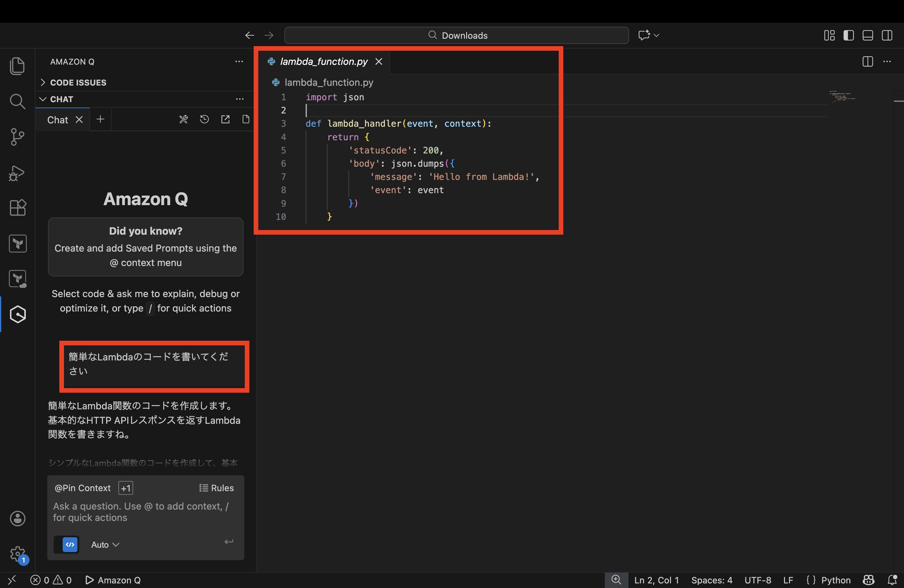Image resolution: width=904 pixels, height=588 pixels.
Task: Open a new chat tab with plus
Action: tap(100, 119)
